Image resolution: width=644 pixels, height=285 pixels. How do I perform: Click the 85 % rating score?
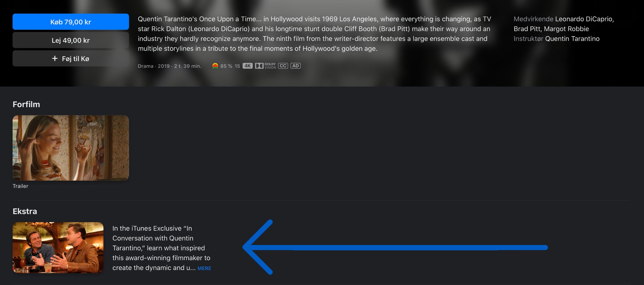coord(226,66)
